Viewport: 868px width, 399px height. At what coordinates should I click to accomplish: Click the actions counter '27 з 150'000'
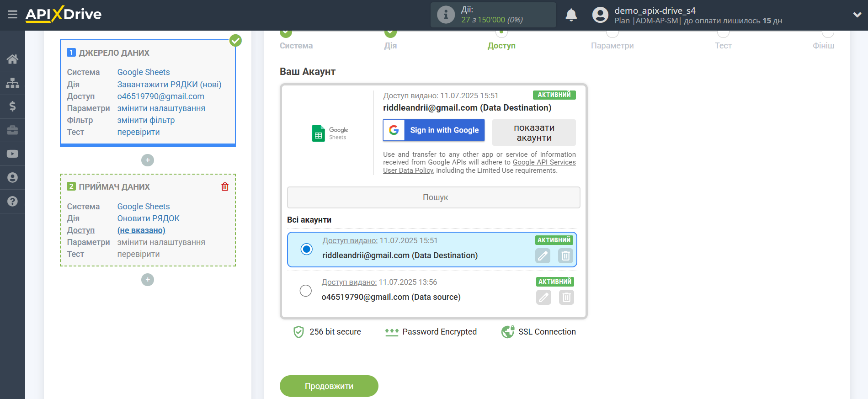483,20
